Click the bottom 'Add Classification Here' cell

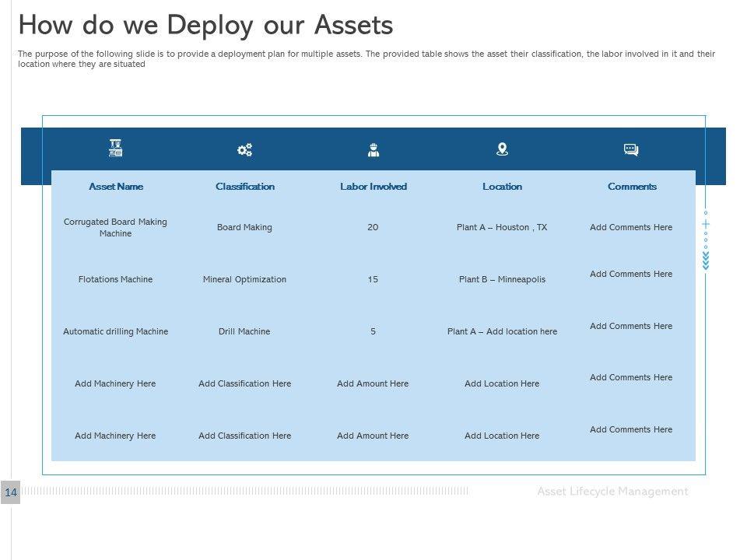point(244,436)
